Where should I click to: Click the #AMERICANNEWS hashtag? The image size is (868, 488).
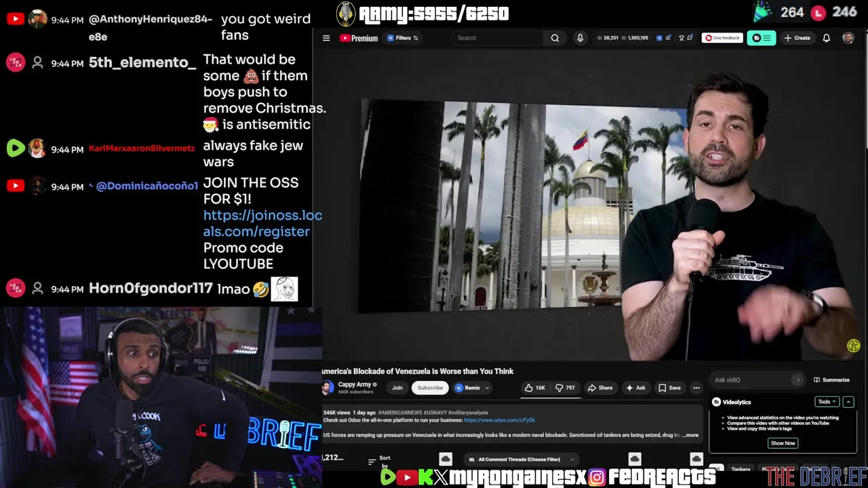(x=400, y=412)
